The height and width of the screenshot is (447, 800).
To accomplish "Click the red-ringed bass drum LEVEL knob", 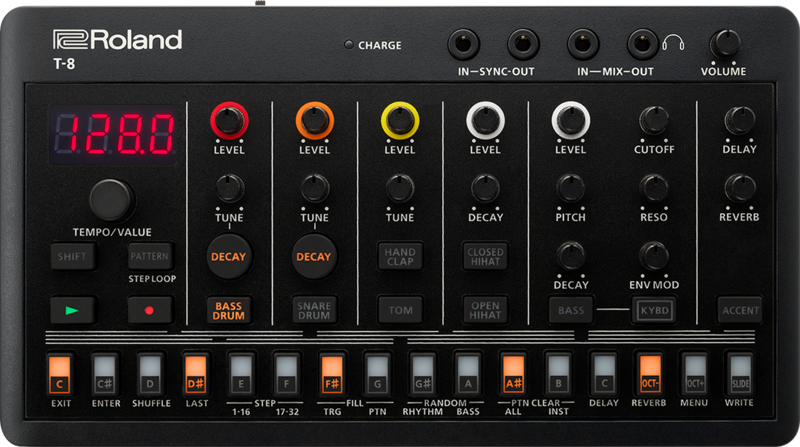I will (x=228, y=121).
